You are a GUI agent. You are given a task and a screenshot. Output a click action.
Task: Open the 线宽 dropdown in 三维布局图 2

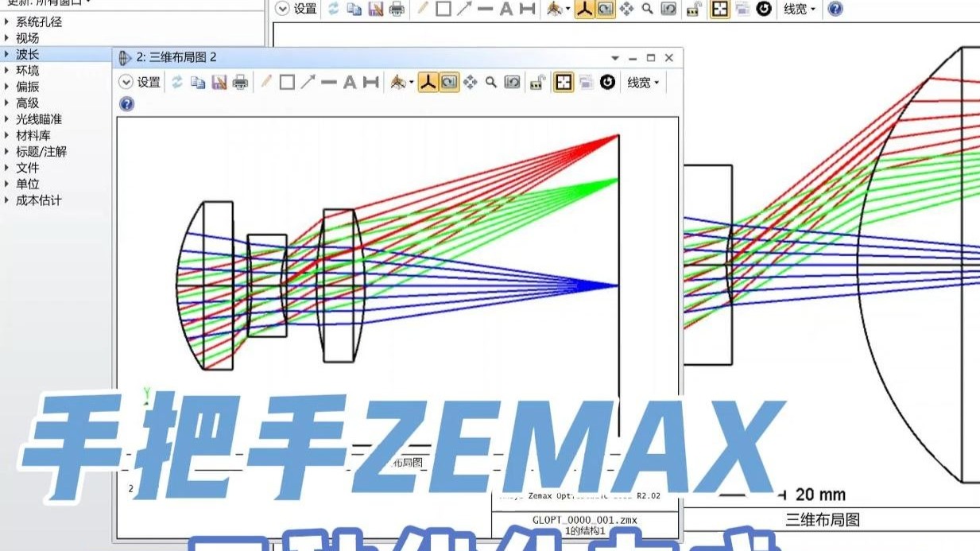pyautogui.click(x=643, y=82)
